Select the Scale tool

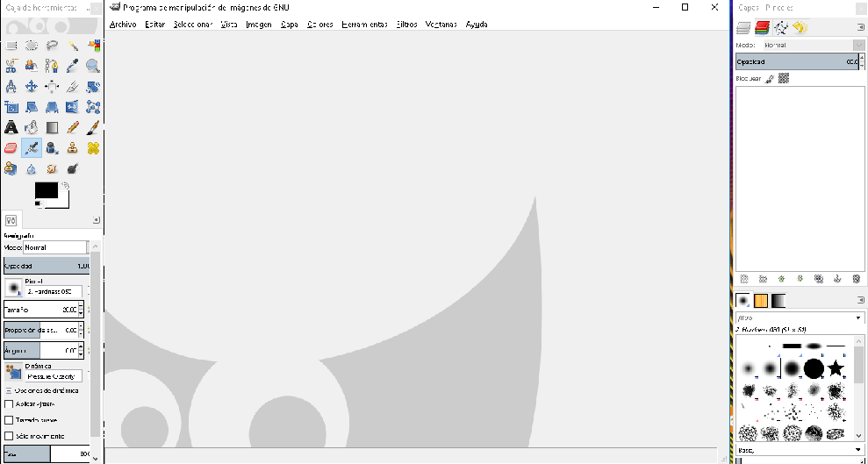click(11, 107)
